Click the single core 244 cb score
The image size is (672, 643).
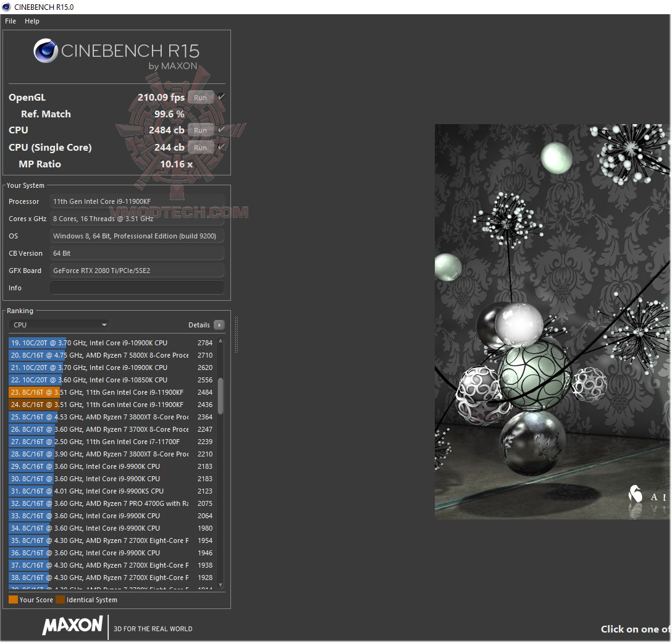pyautogui.click(x=169, y=147)
